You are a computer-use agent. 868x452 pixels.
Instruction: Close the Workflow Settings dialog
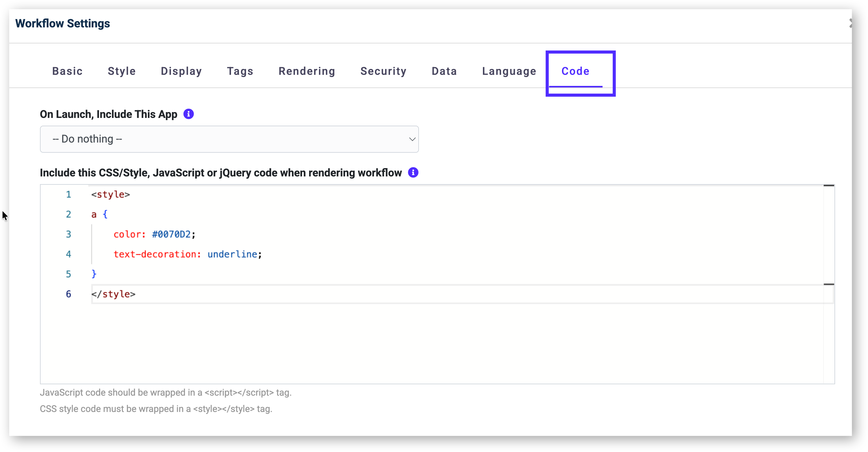(850, 23)
